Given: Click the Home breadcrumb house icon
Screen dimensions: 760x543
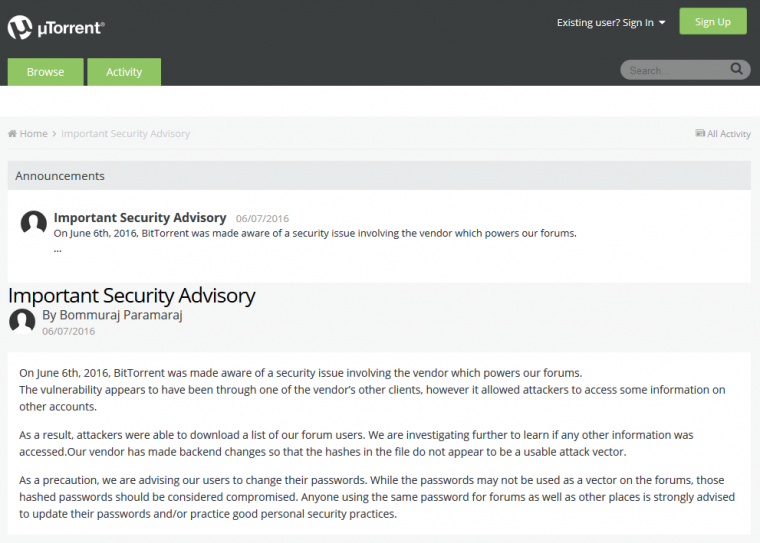Looking at the screenshot, I should point(12,133).
